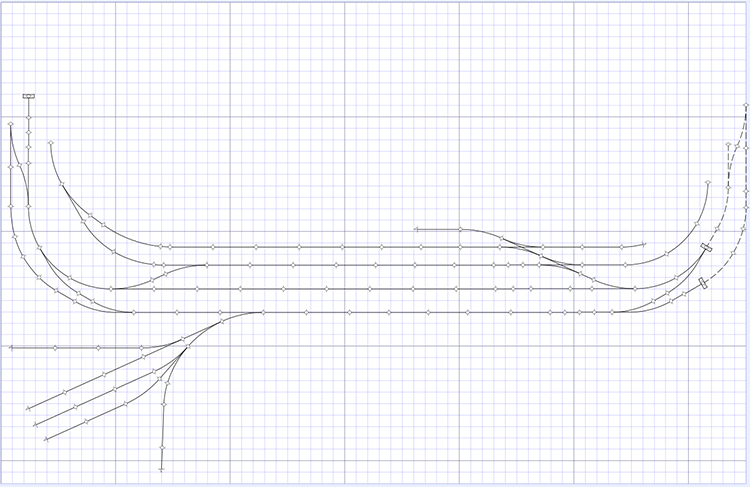This screenshot has width=750, height=487.
Task: Click the left end of the top horizontal track
Action: 162,246
